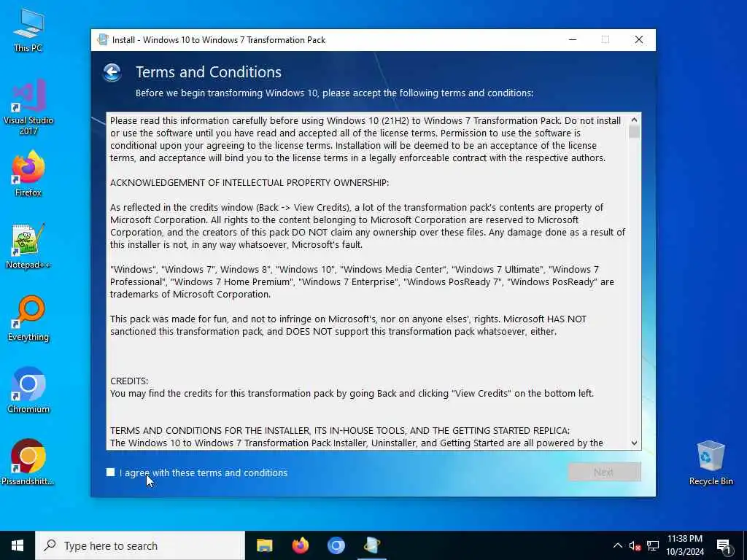Image resolution: width=747 pixels, height=560 pixels.
Task: Select the Pissandshitt... Chrome shortcut
Action: pyautogui.click(x=28, y=462)
